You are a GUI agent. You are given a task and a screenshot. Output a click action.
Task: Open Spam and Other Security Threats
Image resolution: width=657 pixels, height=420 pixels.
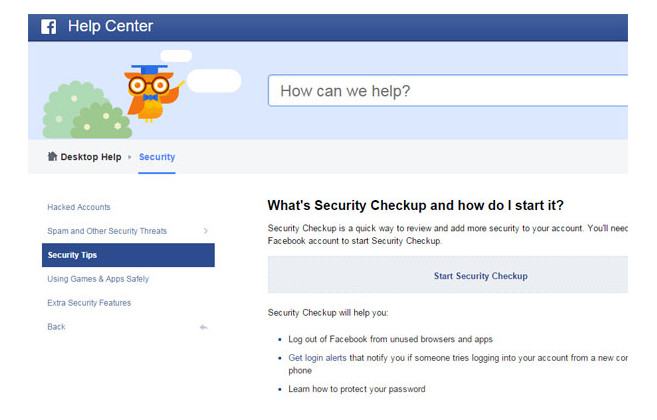[107, 231]
